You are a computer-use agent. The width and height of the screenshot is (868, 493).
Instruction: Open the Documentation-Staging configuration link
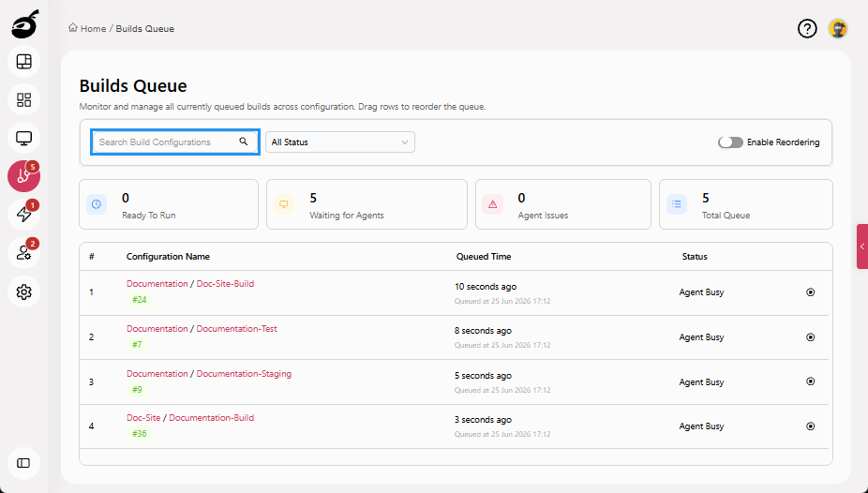click(244, 373)
